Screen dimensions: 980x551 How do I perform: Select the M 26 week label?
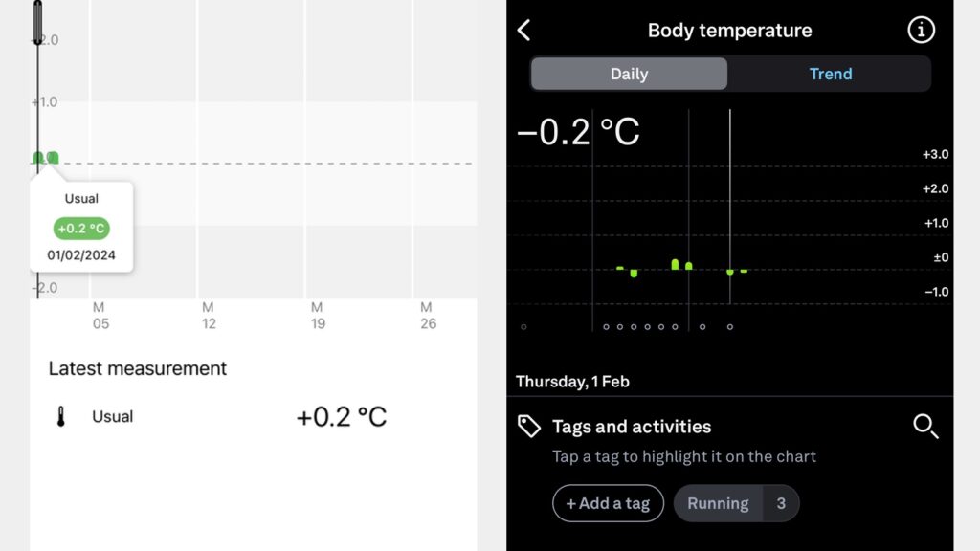[428, 316]
